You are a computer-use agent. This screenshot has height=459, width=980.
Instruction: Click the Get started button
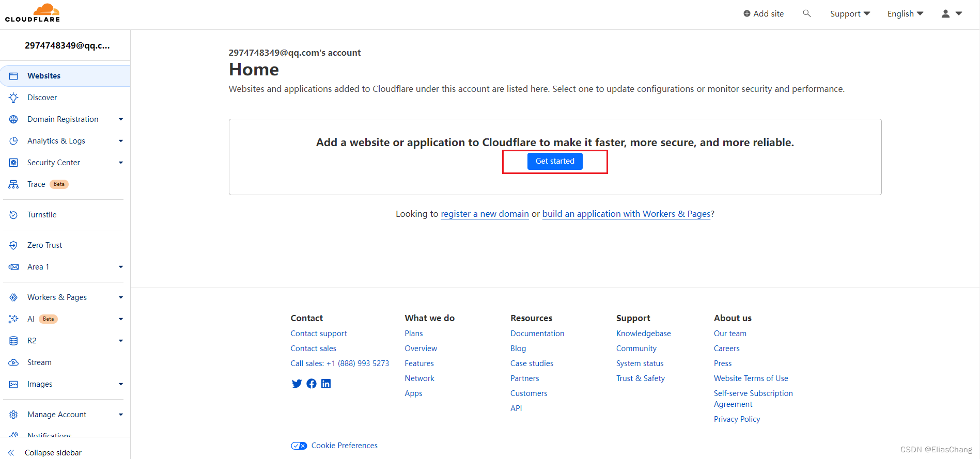pos(555,161)
